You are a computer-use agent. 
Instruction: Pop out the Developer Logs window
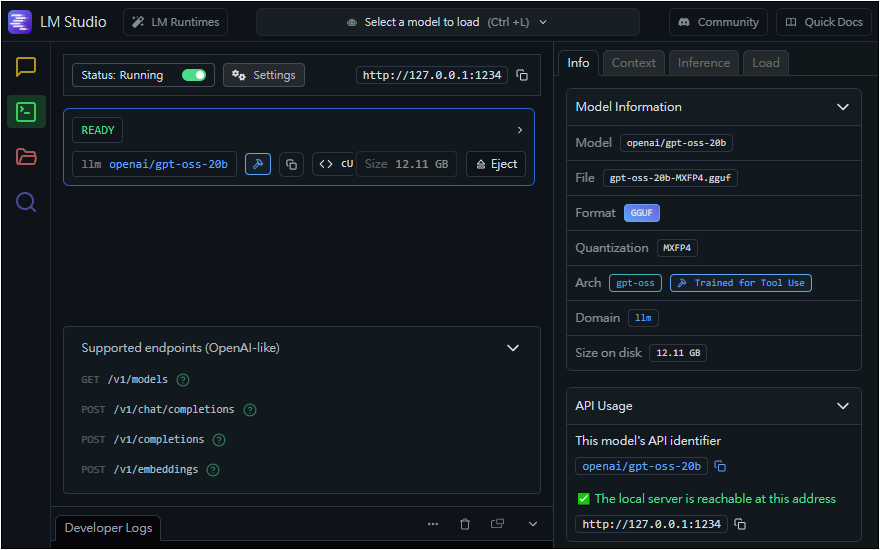coord(497,524)
